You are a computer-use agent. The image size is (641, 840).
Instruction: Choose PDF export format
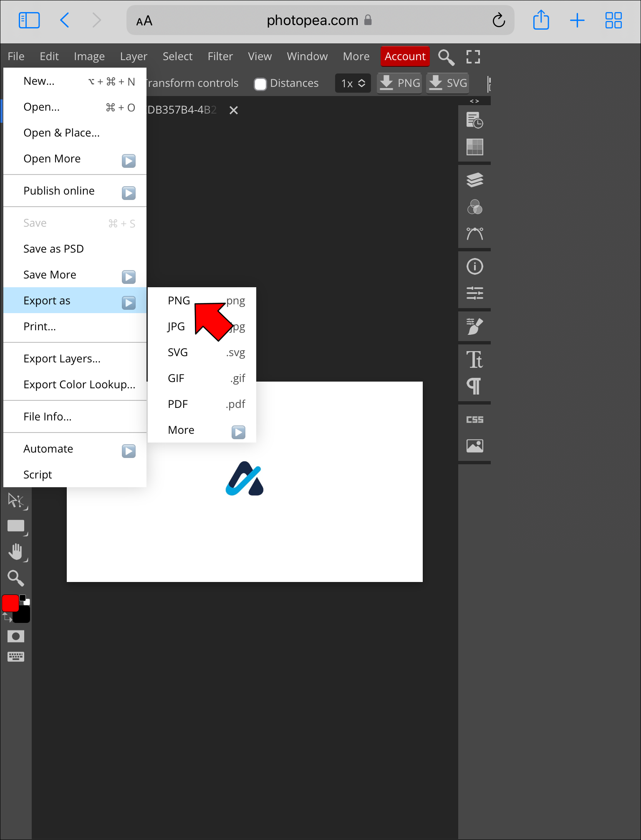point(202,404)
